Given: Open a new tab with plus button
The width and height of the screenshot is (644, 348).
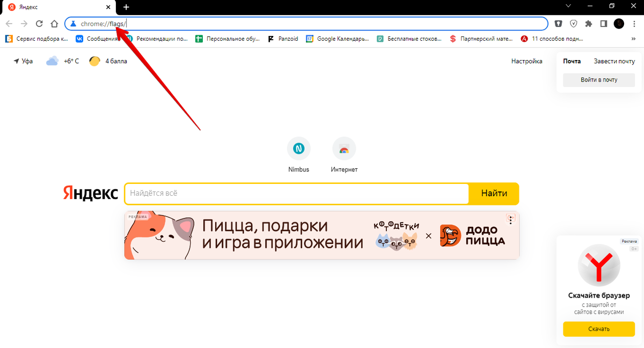Looking at the screenshot, I should pyautogui.click(x=126, y=7).
